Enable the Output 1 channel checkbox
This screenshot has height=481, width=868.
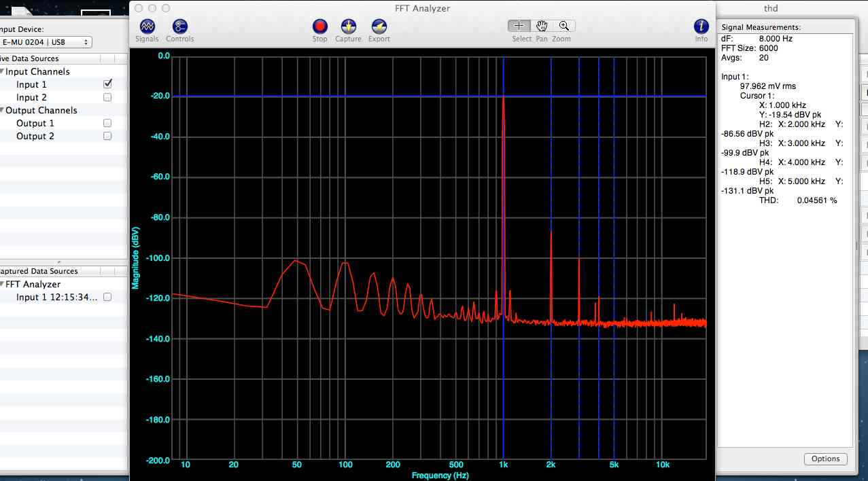pyautogui.click(x=107, y=123)
